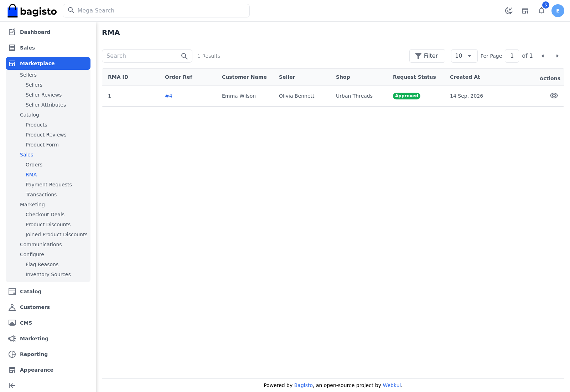Viewport: 570px width, 392px height.
Task: Open Seller Attributes submenu
Action: pos(46,105)
